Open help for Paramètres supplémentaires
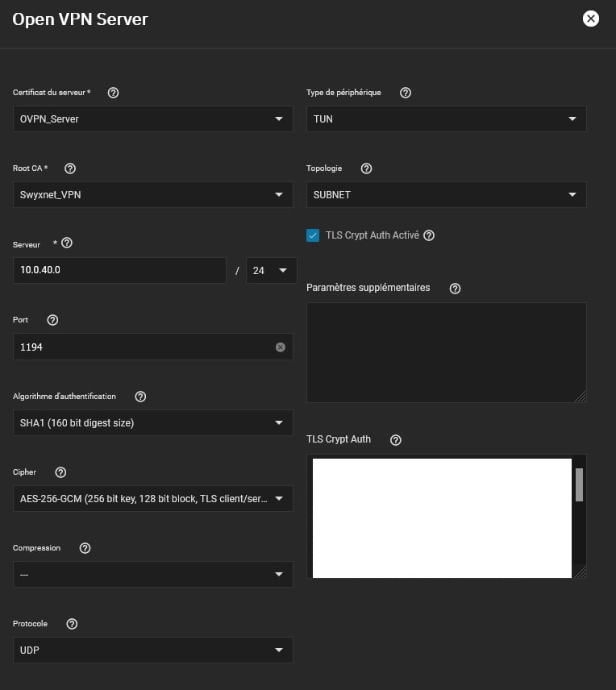 point(456,289)
